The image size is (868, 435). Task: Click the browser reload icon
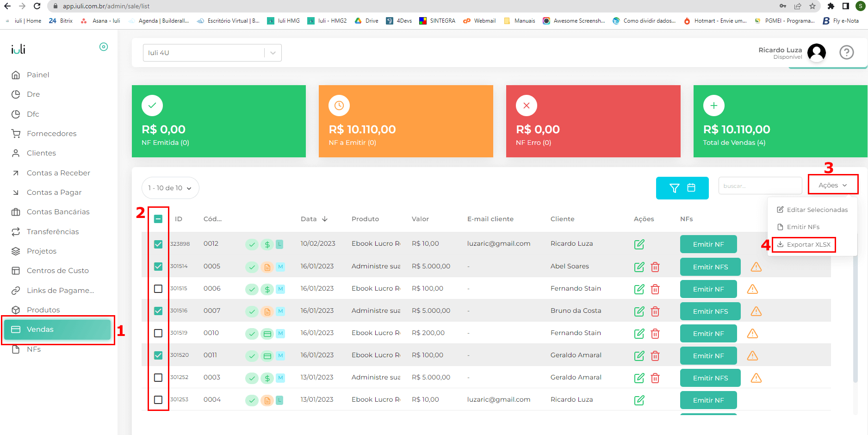[x=37, y=6]
